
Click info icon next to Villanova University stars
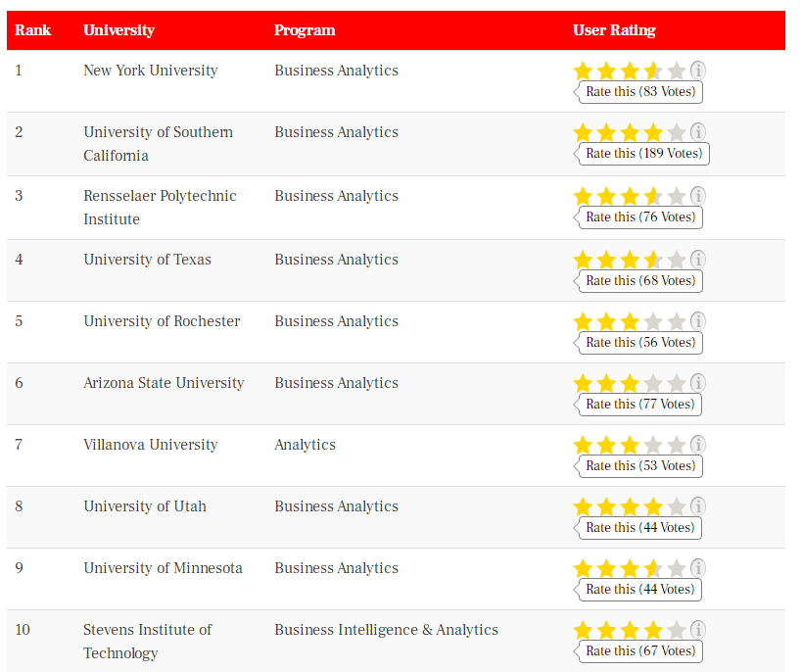697,445
